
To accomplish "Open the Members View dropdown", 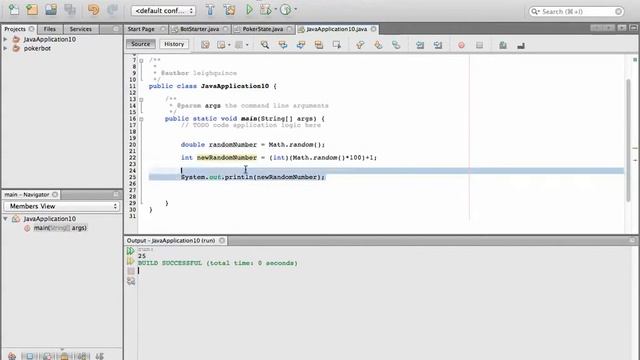I will click(62, 206).
